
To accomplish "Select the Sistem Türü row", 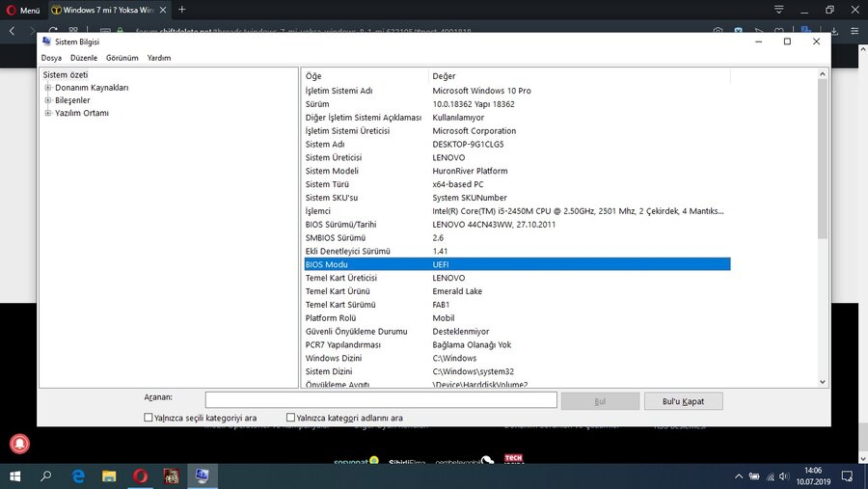I will click(517, 184).
